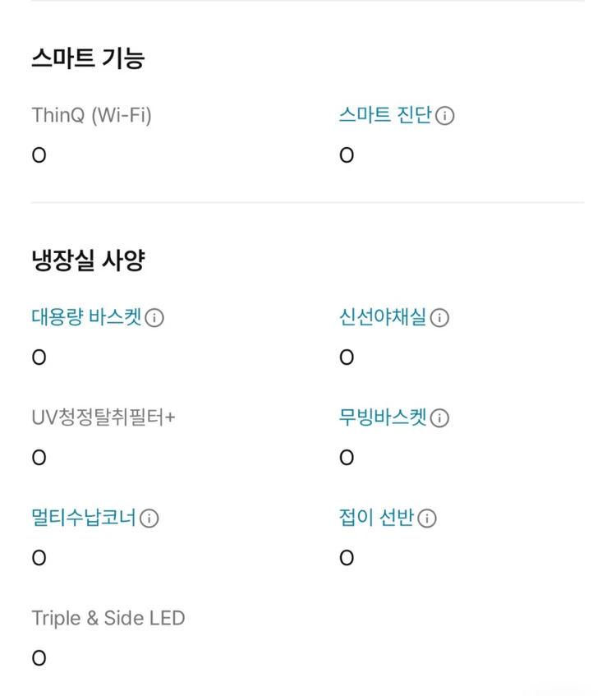Click the Triple & Side LED label
This screenshot has height=696, width=616.
pos(108,618)
